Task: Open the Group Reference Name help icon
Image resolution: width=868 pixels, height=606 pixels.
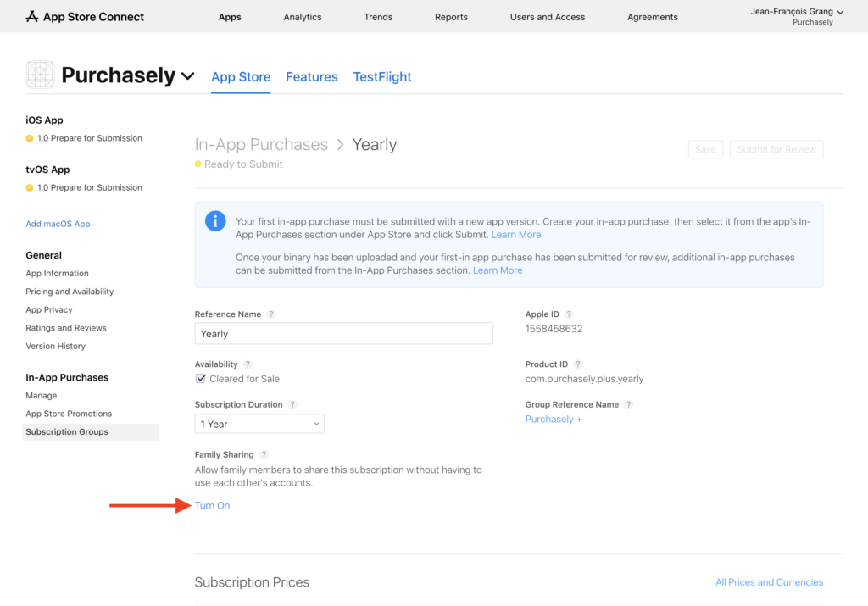Action: pyautogui.click(x=628, y=404)
